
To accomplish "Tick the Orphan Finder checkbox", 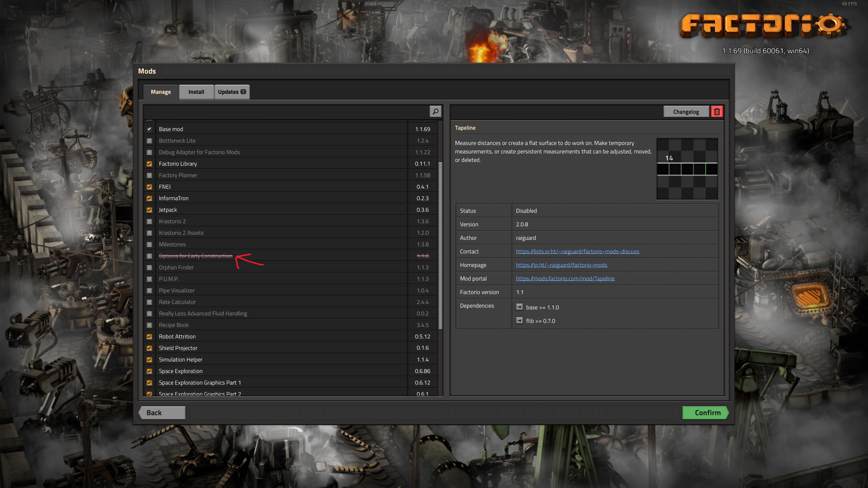I will 149,267.
